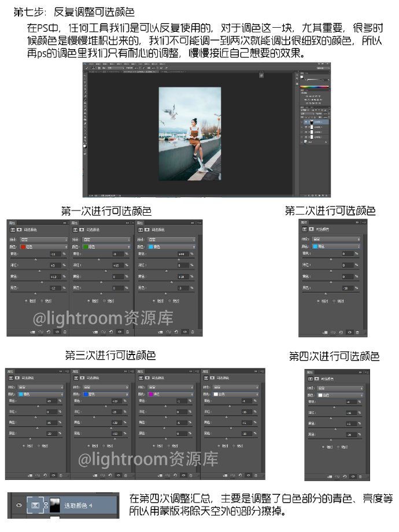Open panel menu icon of first-round cyan panel
The image size is (399, 532).
tap(199, 223)
